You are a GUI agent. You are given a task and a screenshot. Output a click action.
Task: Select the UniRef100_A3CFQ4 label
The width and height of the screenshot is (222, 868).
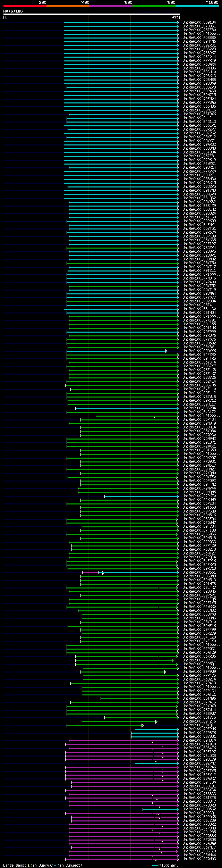tap(199, 519)
